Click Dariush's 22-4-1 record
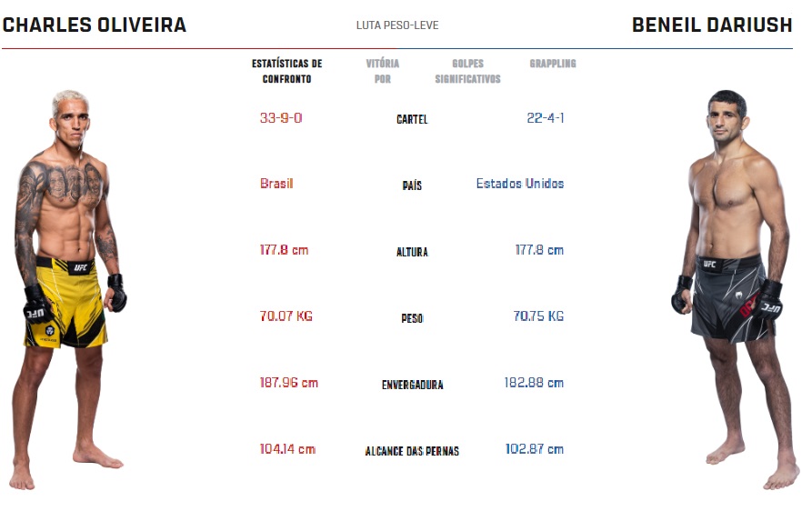 545,118
